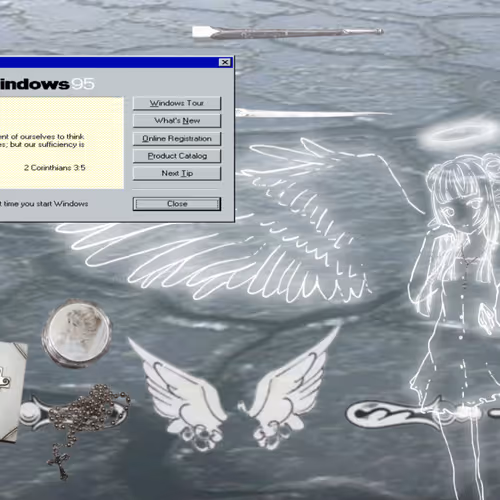Viewport: 500px width, 500px height.
Task: Click the Windows 95 logo text
Action: pos(47,84)
